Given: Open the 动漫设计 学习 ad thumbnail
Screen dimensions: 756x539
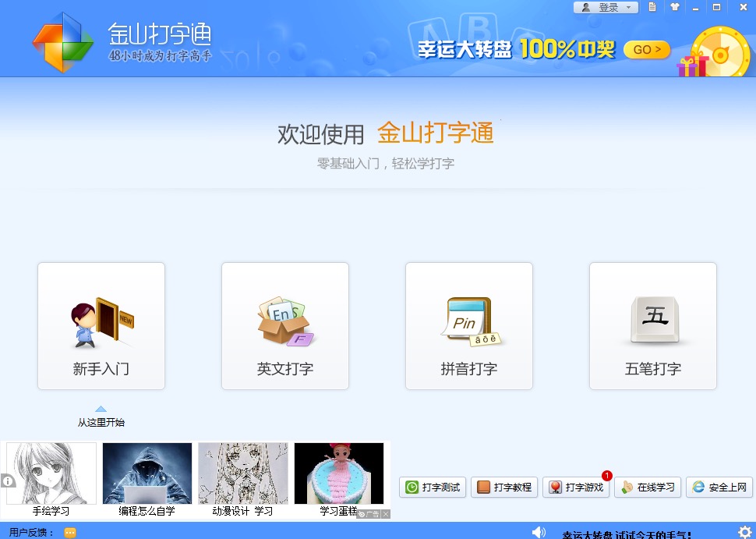Looking at the screenshot, I should click(243, 473).
